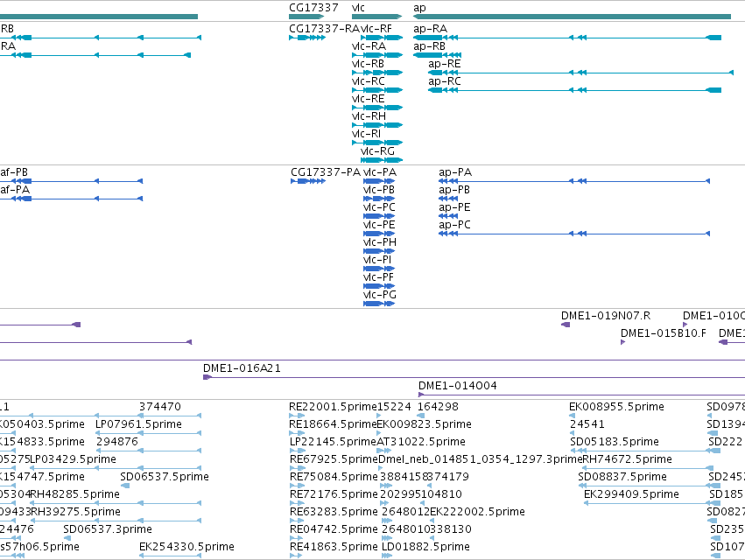Click RE04742.5prime EST label
This screenshot has width=745, height=560.
tap(334, 529)
